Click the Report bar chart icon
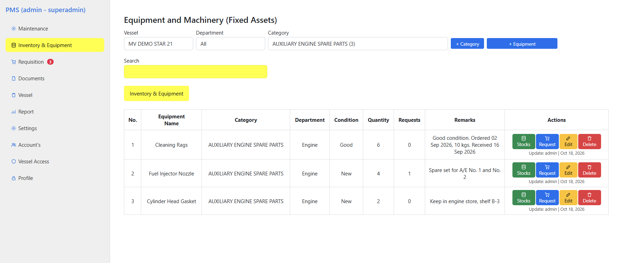The image size is (644, 263). click(14, 112)
